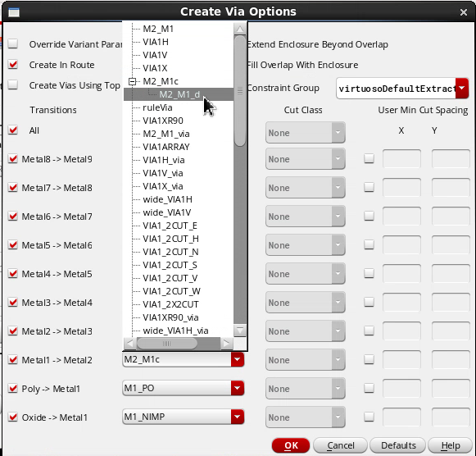Viewport: 476px width, 456px height.
Task: Confirm with the OK button
Action: pos(291,445)
